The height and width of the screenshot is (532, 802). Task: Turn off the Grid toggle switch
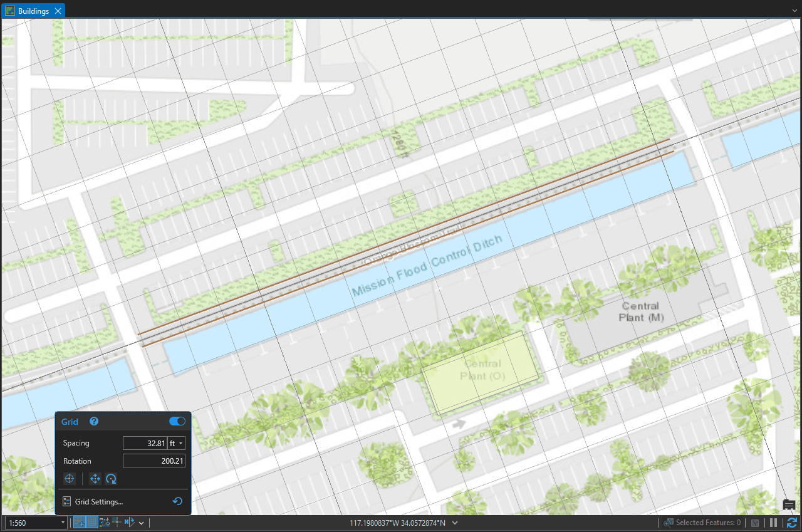(177, 422)
